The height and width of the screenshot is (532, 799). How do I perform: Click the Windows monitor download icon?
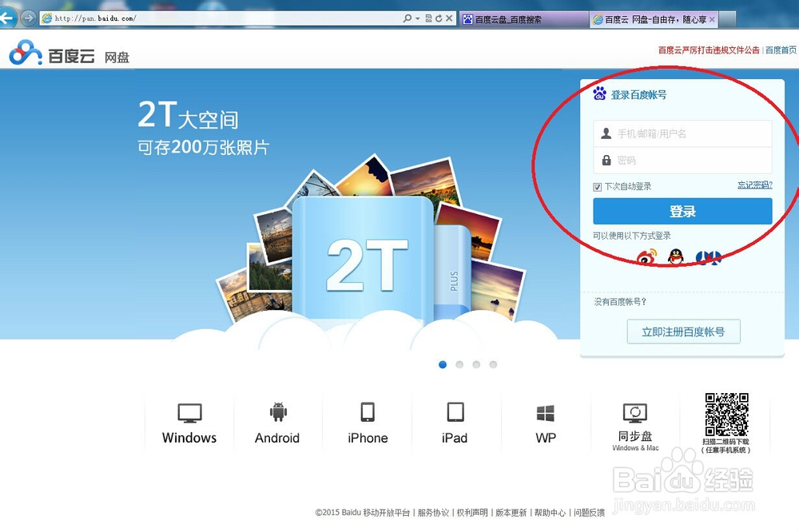(189, 413)
